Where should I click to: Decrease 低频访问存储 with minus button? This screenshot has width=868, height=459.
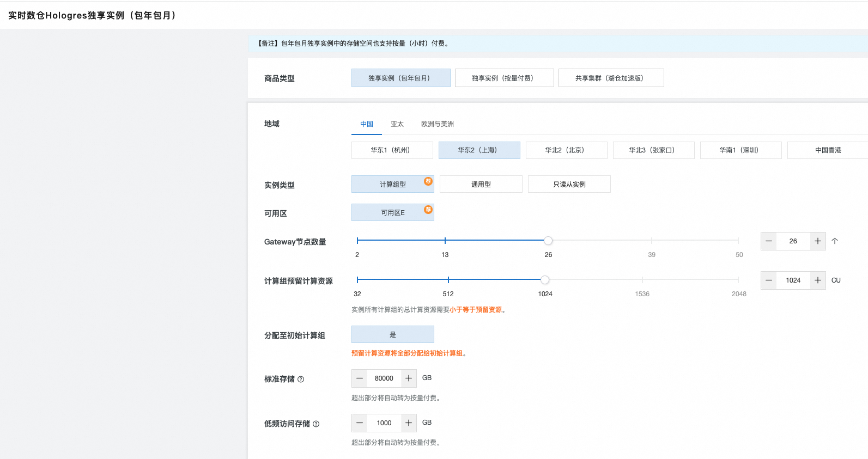click(360, 423)
